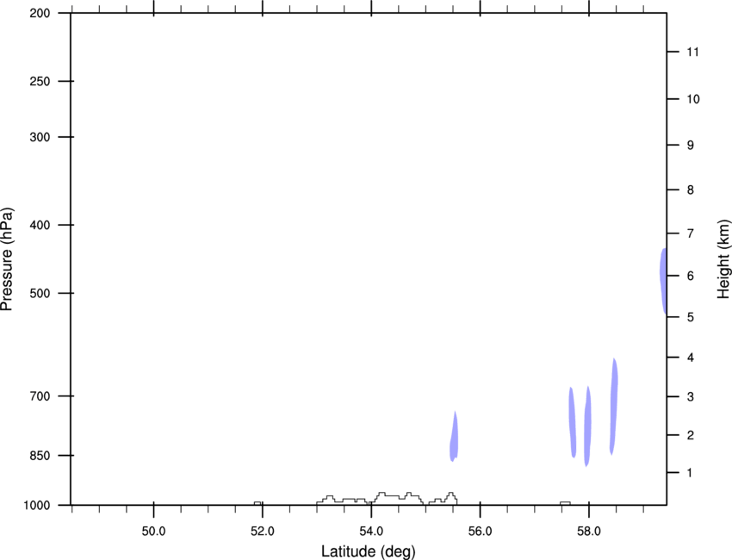Click the 'Height (km)' axis title

[723, 259]
